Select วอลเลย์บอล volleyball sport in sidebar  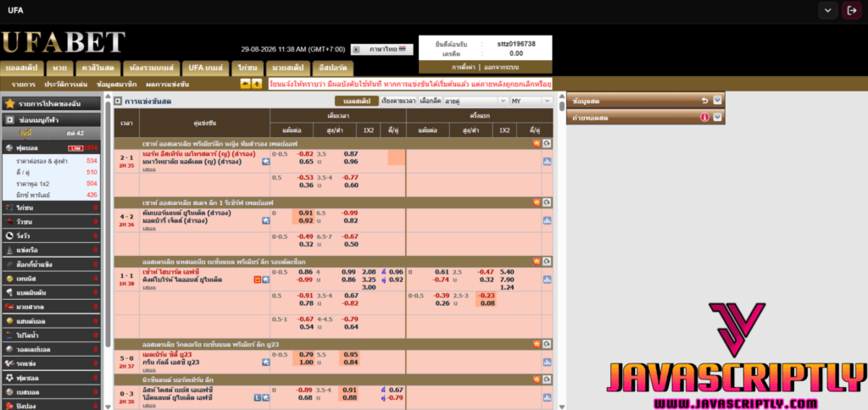click(x=52, y=350)
